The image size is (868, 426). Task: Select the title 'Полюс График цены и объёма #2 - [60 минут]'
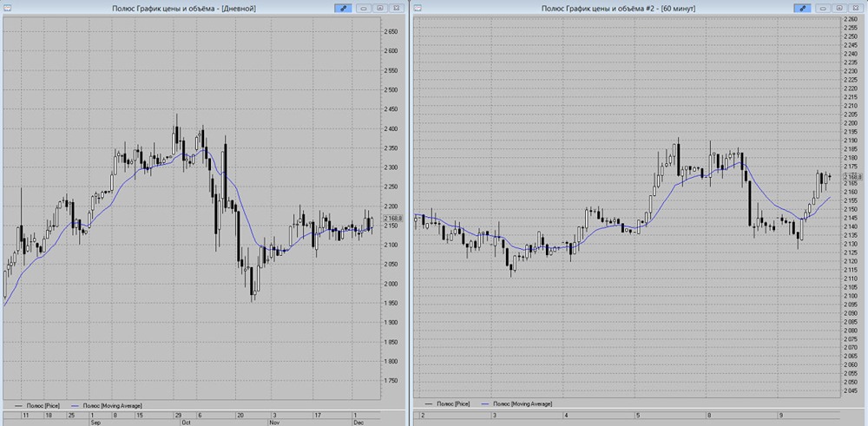619,9
